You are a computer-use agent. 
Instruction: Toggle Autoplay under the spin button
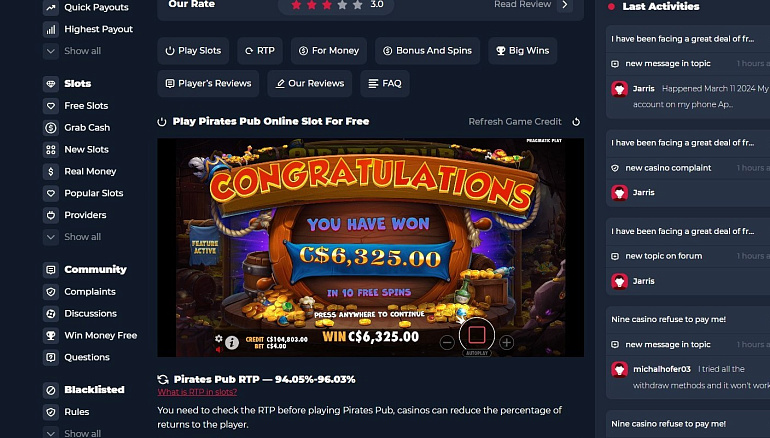tap(477, 353)
